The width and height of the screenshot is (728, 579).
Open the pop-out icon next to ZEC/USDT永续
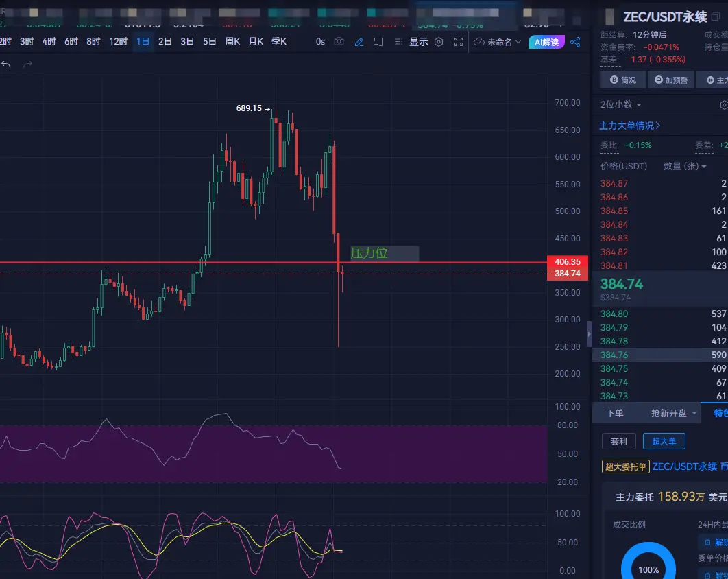716,17
